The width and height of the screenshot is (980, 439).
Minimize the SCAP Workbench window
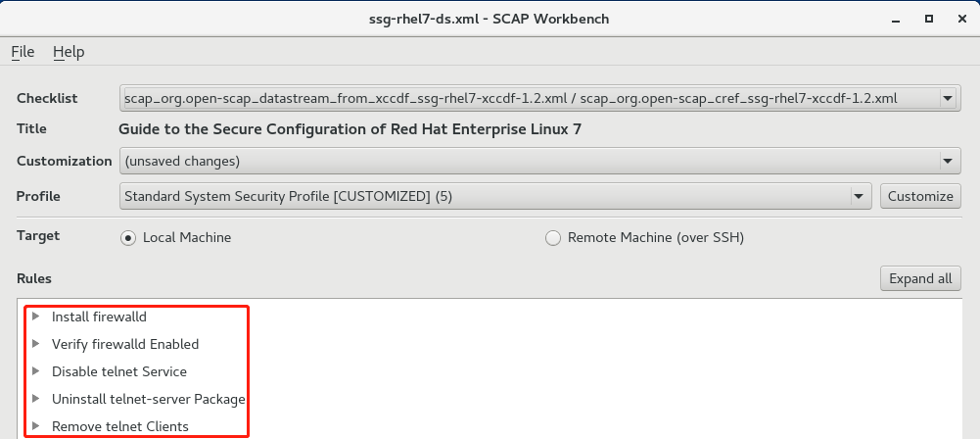pyautogui.click(x=896, y=20)
